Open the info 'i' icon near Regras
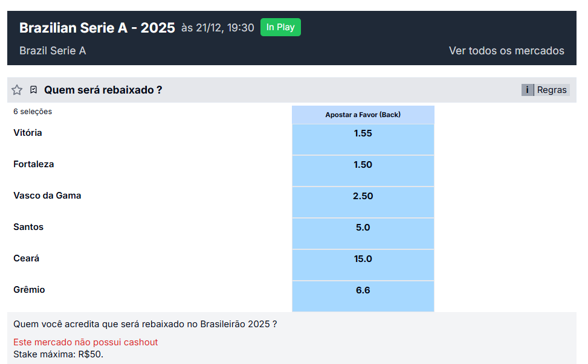This screenshot has height=364, width=588. (527, 89)
